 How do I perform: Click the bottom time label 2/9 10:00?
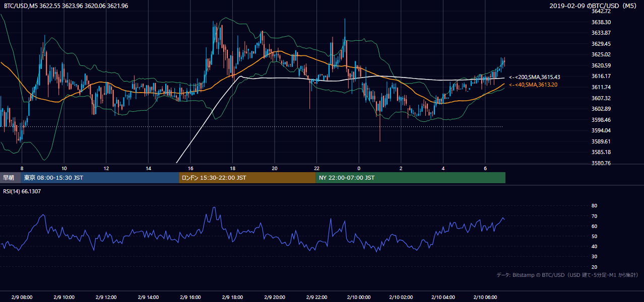(x=64, y=297)
